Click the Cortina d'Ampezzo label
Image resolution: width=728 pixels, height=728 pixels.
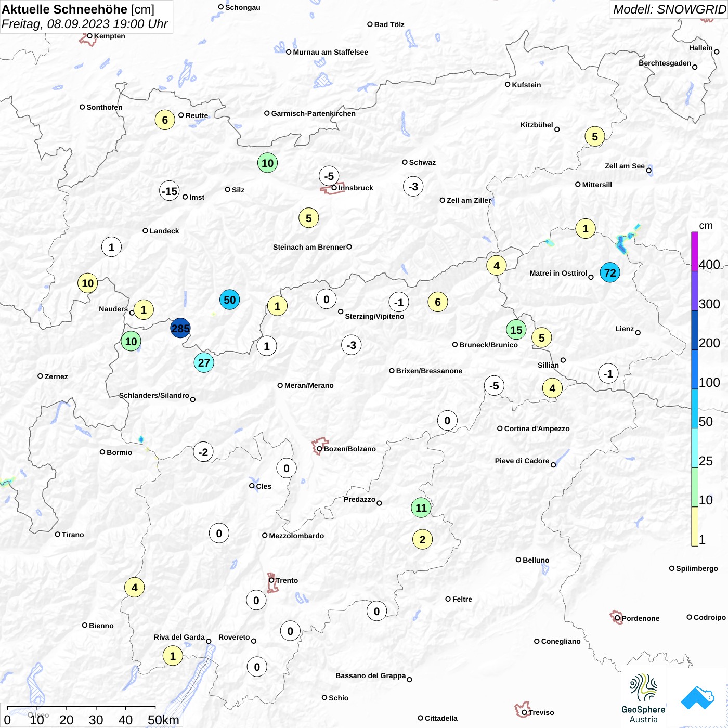[537, 428]
